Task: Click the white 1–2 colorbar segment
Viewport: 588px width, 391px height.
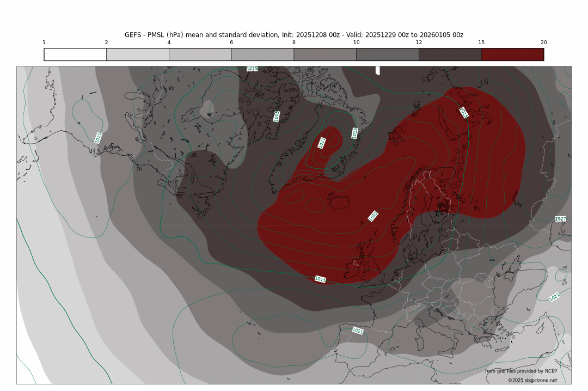Action: [x=75, y=54]
